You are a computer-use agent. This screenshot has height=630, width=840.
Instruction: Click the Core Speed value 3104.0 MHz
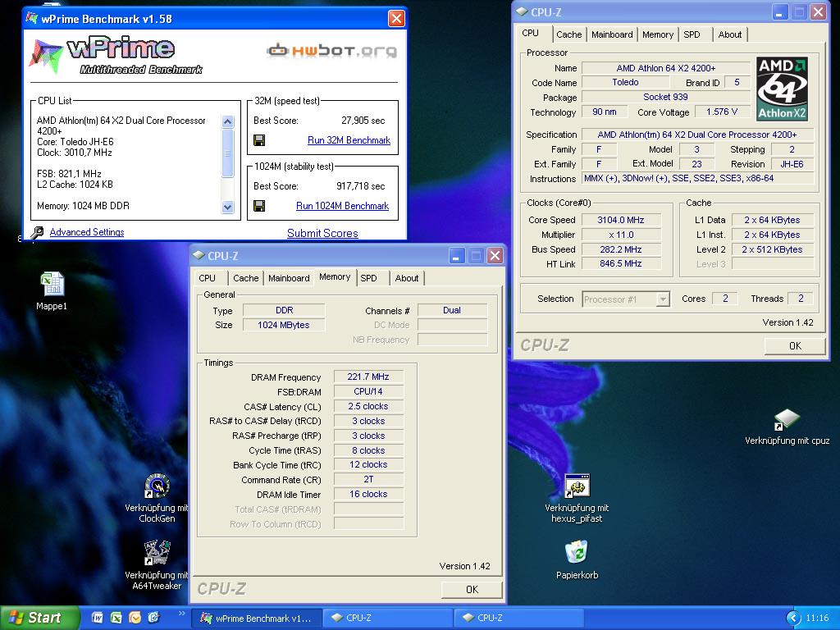coord(621,220)
